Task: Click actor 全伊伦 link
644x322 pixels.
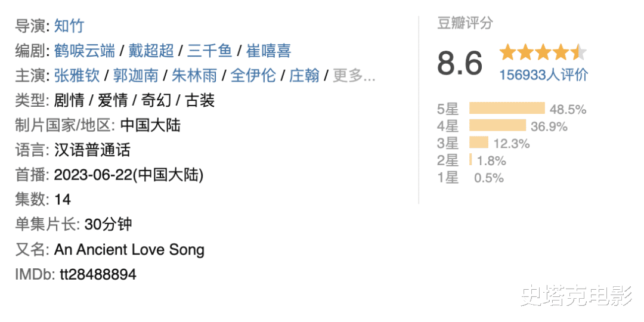Action: click(253, 76)
